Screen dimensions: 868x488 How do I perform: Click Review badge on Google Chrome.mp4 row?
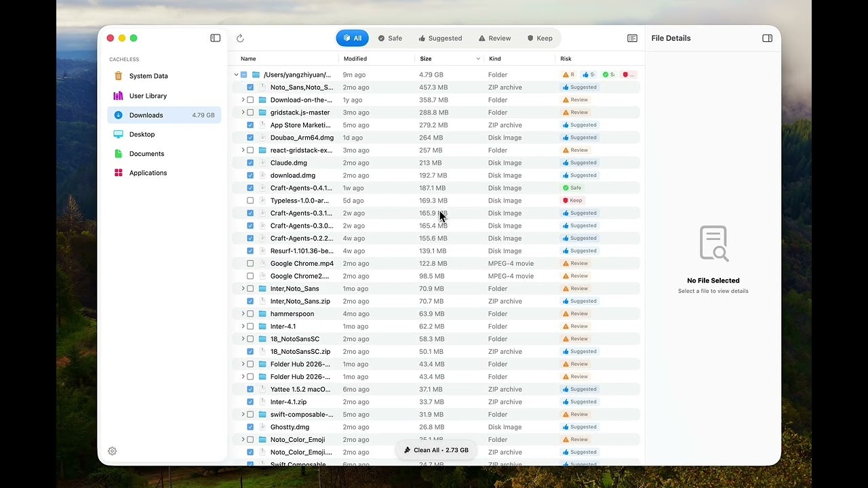575,264
